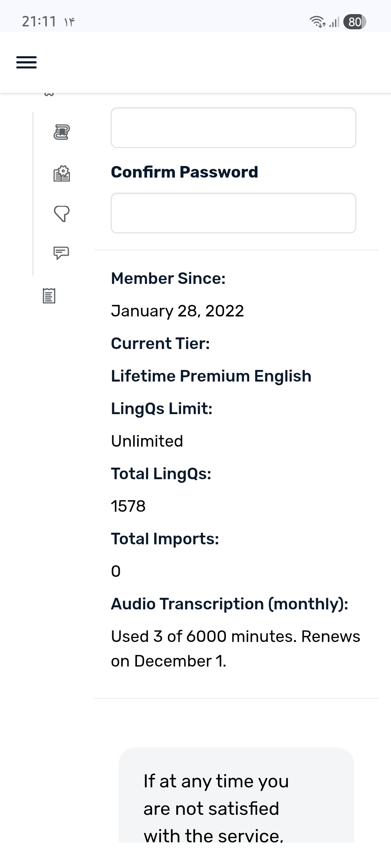
Task: Tap the 21:11 clock in status bar
Action: (x=39, y=22)
